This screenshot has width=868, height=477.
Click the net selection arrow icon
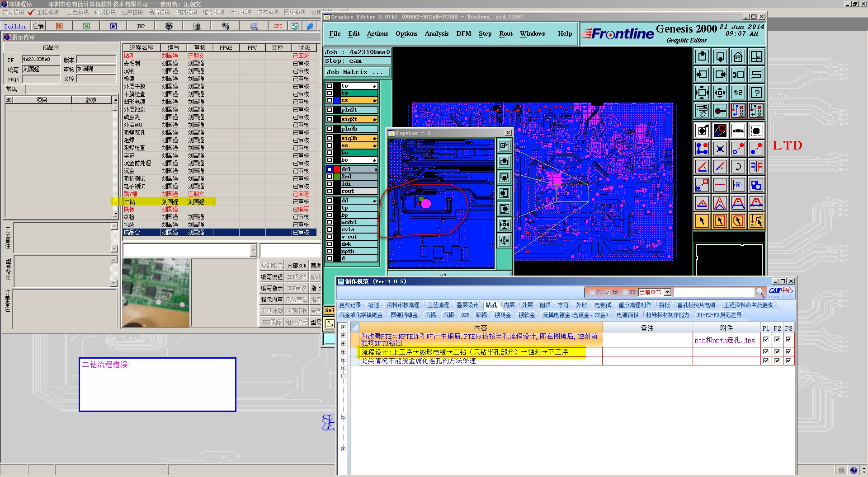[x=756, y=221]
